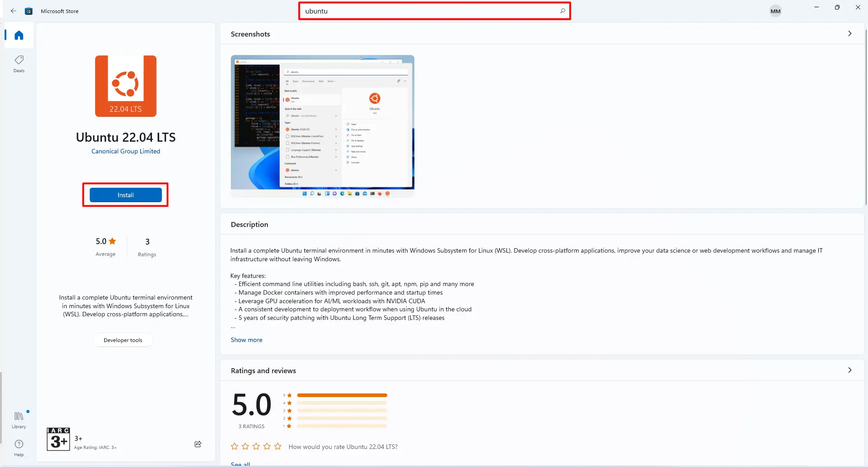This screenshot has width=868, height=467.
Task: Click the Ubuntu 22.04 LTS title
Action: 126,137
